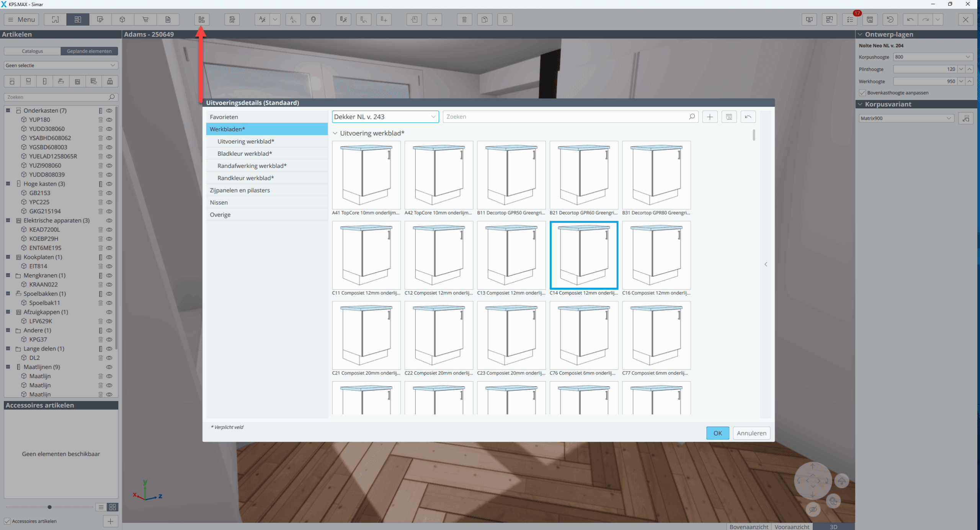Click the 3D cube view toolbar icon
The width and height of the screenshot is (980, 530).
click(x=122, y=20)
